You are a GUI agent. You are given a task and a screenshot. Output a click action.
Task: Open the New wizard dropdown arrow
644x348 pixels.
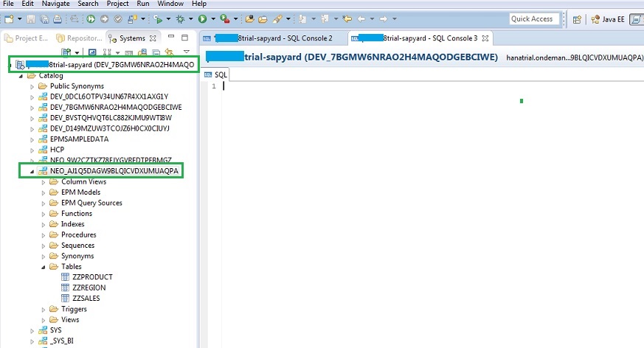tap(19, 19)
